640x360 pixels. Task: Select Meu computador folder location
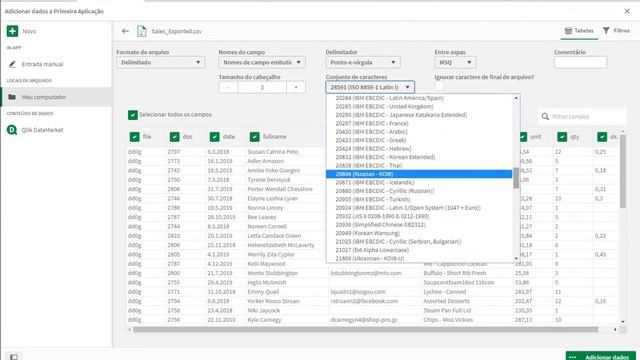[x=56, y=97]
